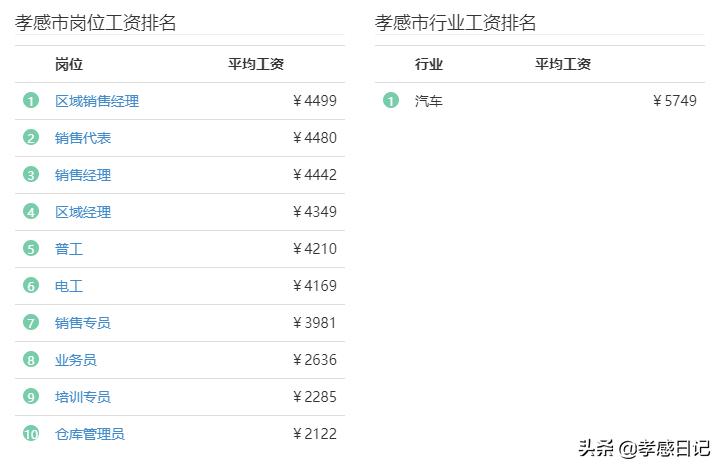Click 平均工资 header in position table
Viewport: 724px width, 471px height.
coord(256,64)
